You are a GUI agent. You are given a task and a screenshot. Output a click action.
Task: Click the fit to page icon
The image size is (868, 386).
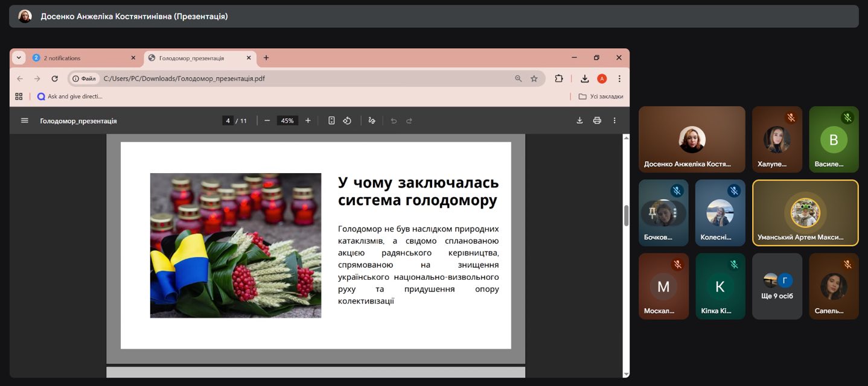click(331, 121)
